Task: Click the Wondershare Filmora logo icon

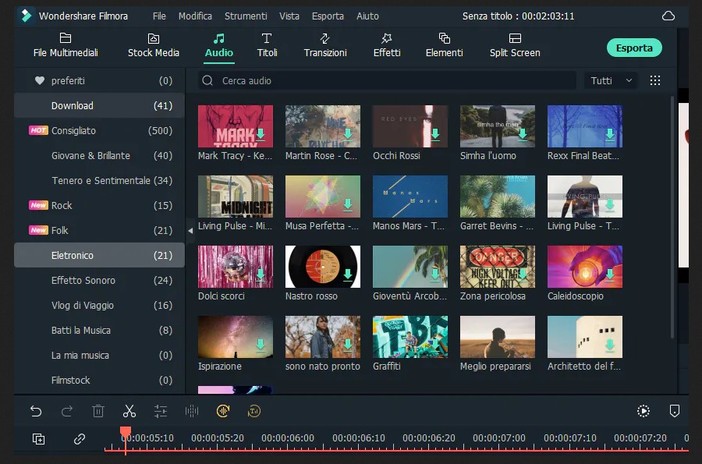Action: [26, 16]
